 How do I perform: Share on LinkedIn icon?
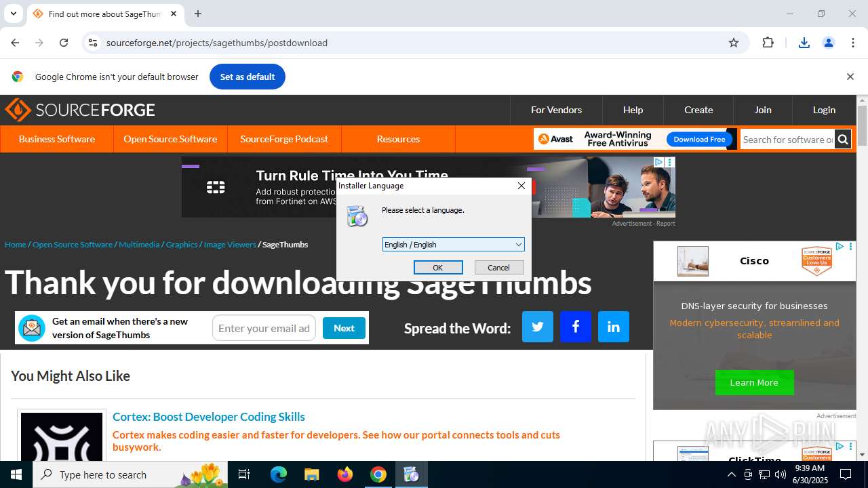click(614, 327)
